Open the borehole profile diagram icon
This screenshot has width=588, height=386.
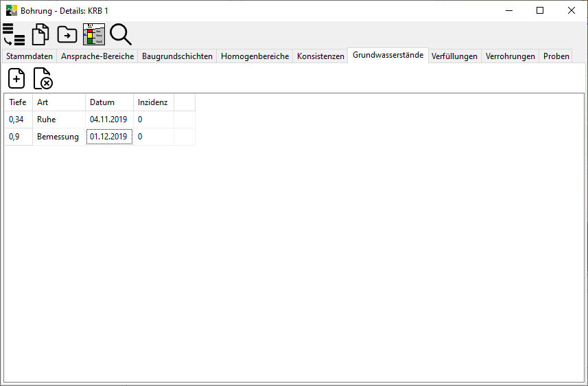pyautogui.click(x=93, y=34)
